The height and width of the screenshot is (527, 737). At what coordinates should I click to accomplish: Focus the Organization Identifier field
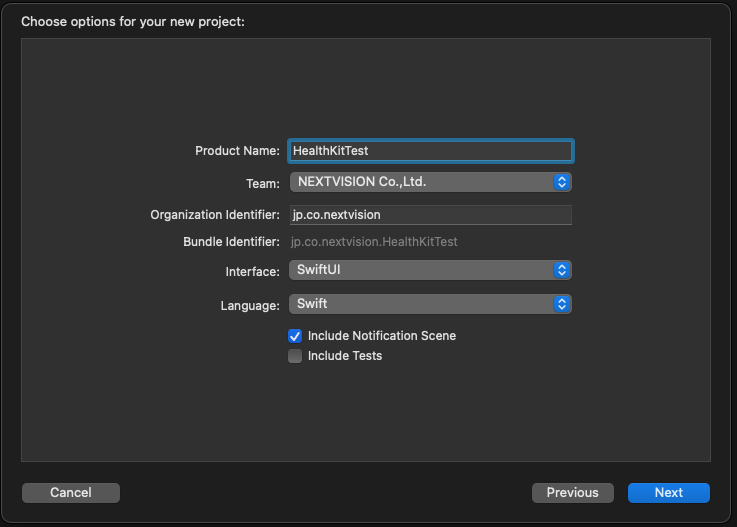click(430, 215)
